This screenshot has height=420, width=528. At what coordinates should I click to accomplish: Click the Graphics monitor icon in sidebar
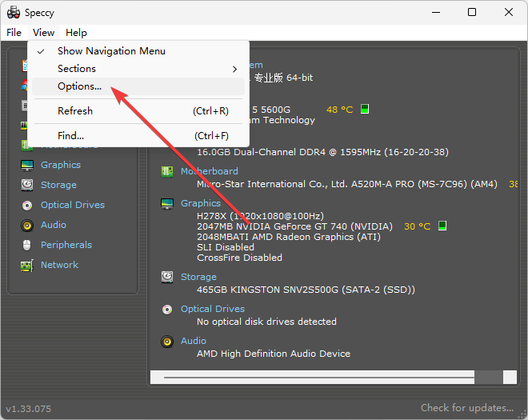click(x=27, y=165)
